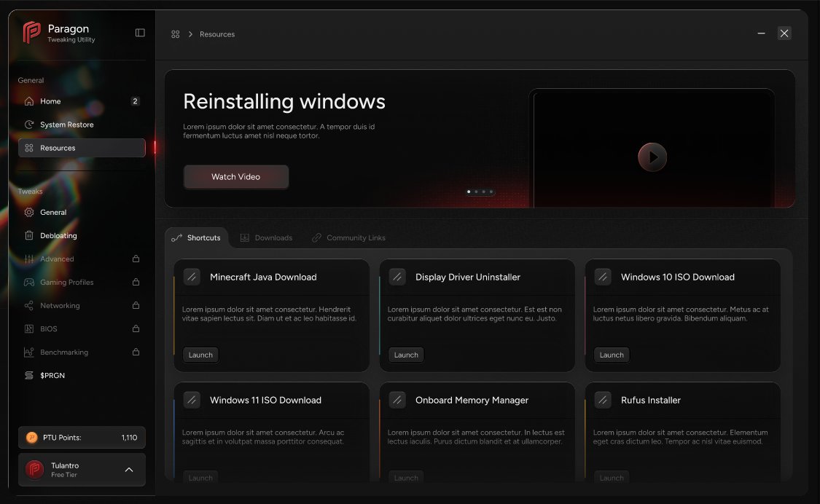Click the Resources grid icon in sidebar
The width and height of the screenshot is (820, 504).
pos(29,148)
